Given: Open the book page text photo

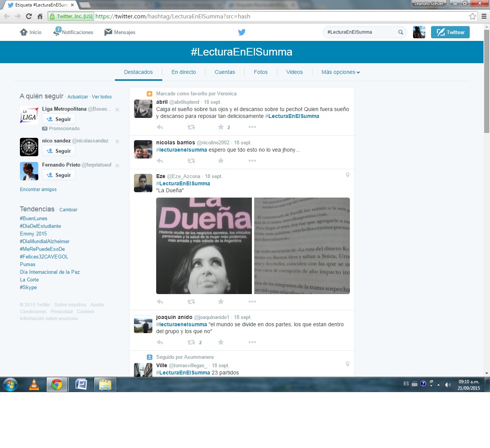Looking at the screenshot, I should tap(302, 246).
